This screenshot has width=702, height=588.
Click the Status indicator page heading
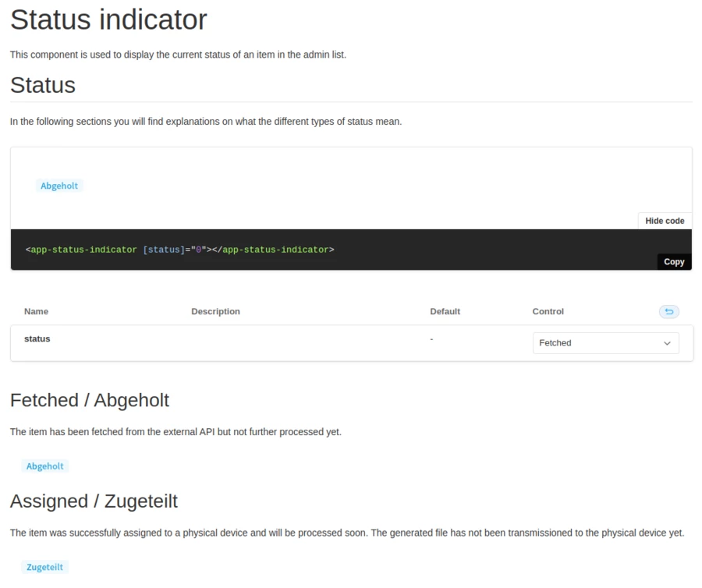tap(108, 19)
